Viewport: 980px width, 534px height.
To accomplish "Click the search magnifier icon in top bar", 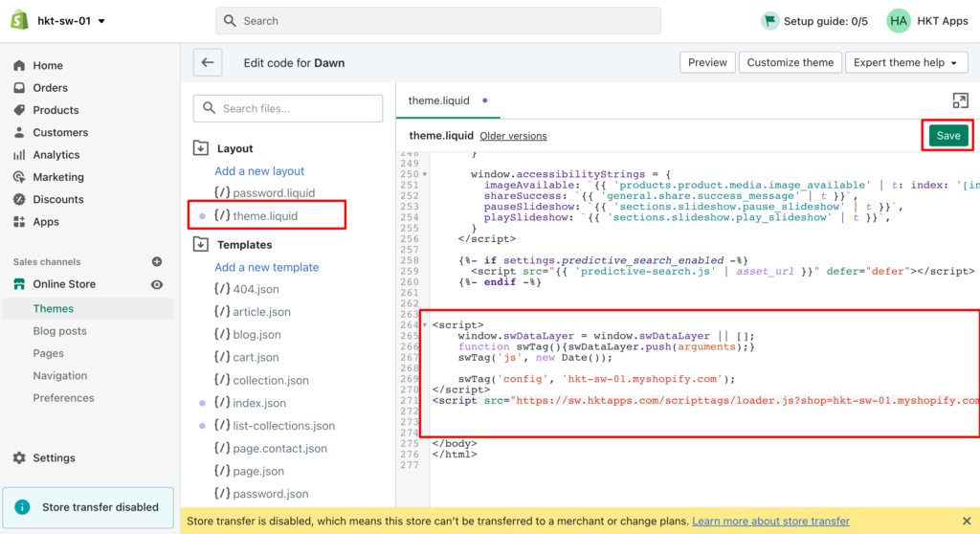I will click(x=230, y=21).
